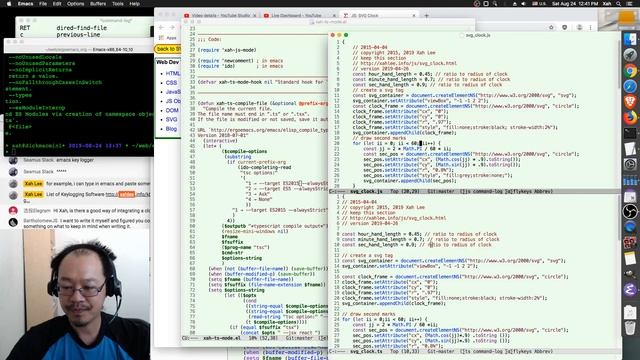Click the Xah user name in menu bar

tap(607, 4)
